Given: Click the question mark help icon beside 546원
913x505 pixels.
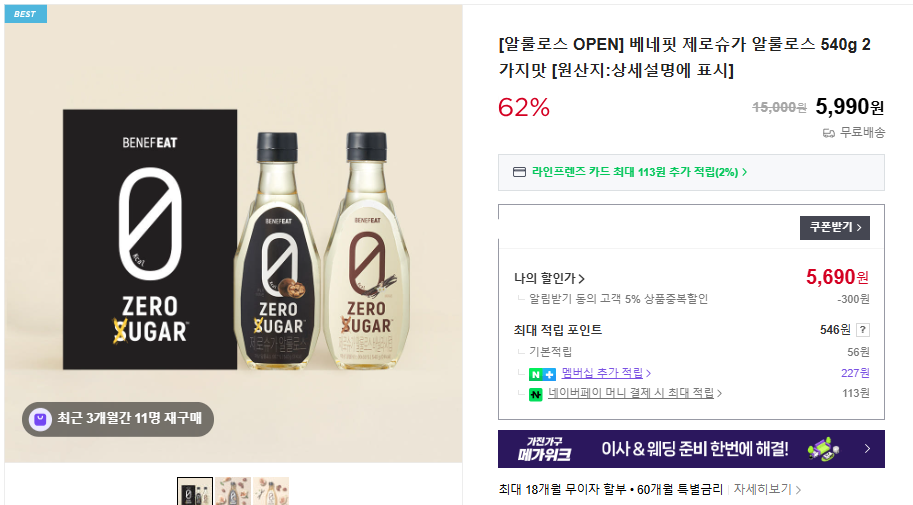Looking at the screenshot, I should point(863,330).
